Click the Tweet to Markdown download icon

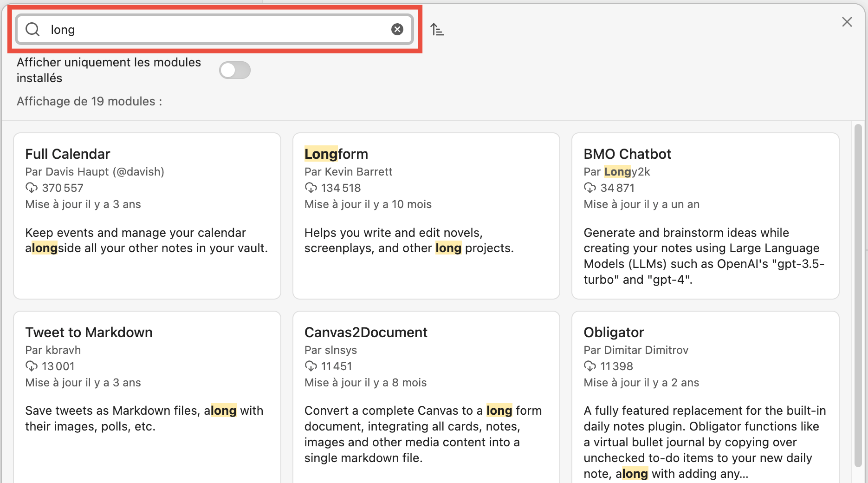[x=32, y=366]
